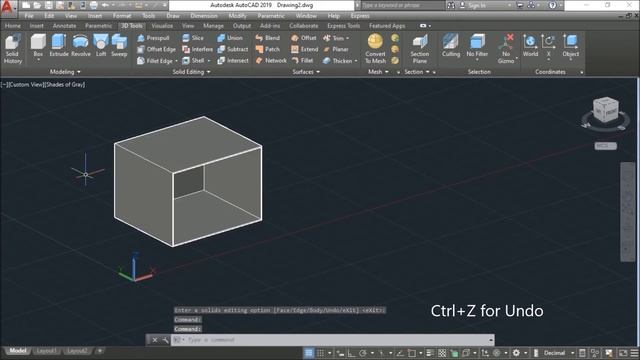
Task: Click the Custom View viewport label
Action: [26, 84]
